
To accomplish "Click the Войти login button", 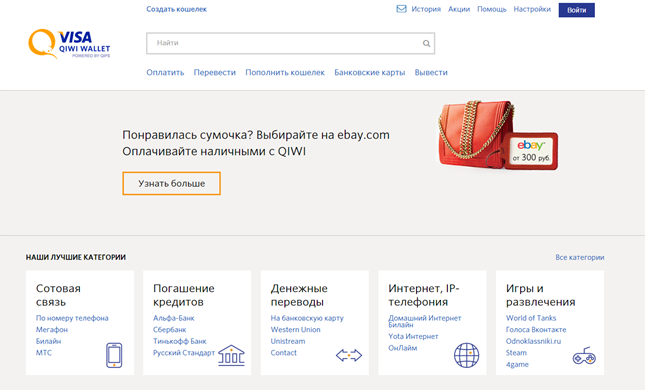I will (x=576, y=10).
